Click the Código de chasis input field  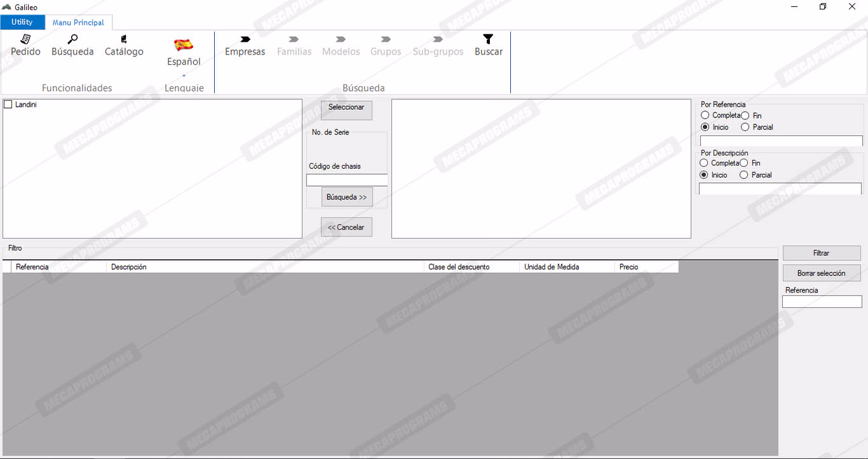pos(347,180)
